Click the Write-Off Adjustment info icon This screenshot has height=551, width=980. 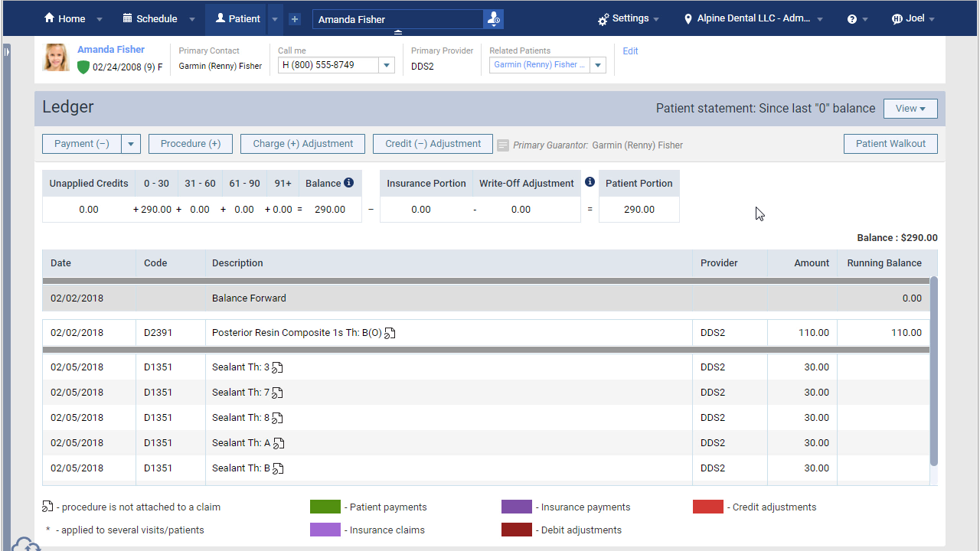click(x=590, y=182)
